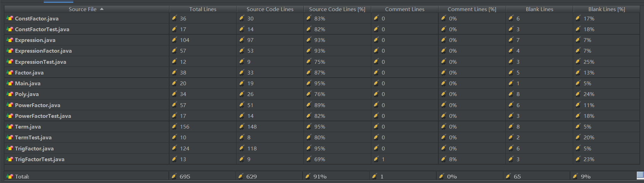Click the Main.java file icon
The image size is (644, 183).
[10, 84]
